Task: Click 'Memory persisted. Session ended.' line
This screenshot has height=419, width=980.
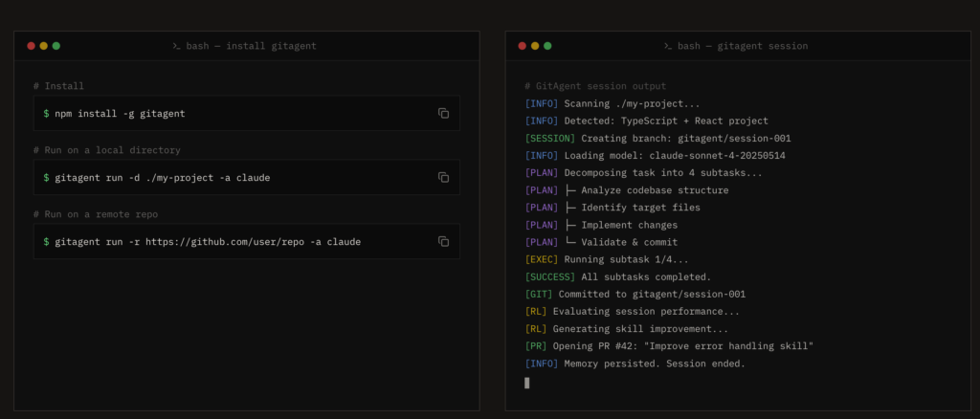Action: tap(655, 364)
